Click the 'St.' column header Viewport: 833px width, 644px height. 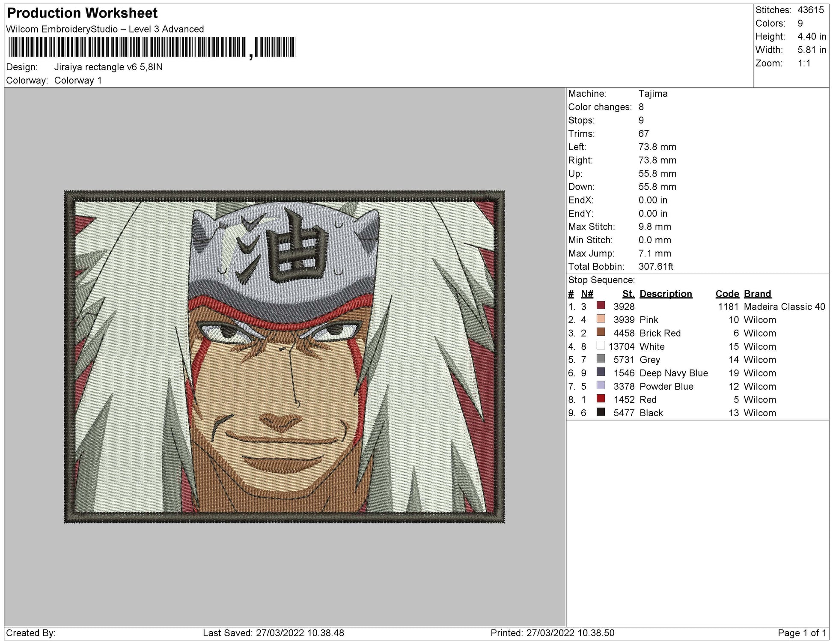[628, 294]
